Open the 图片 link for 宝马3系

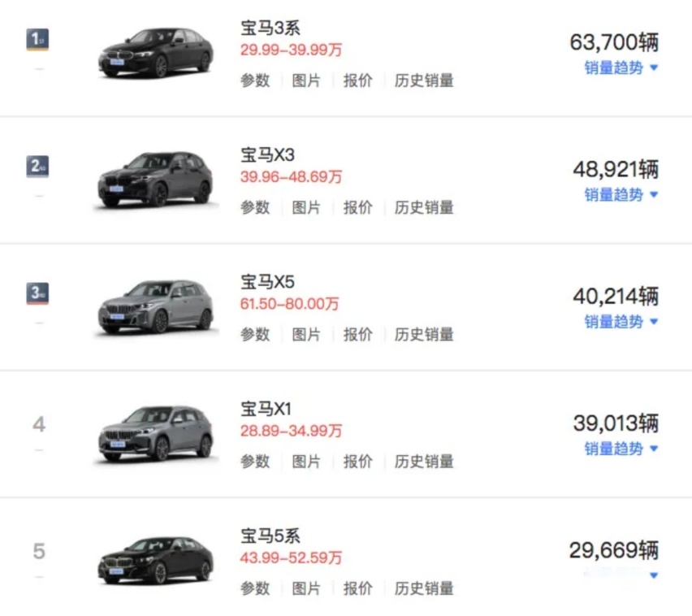[x=306, y=80]
